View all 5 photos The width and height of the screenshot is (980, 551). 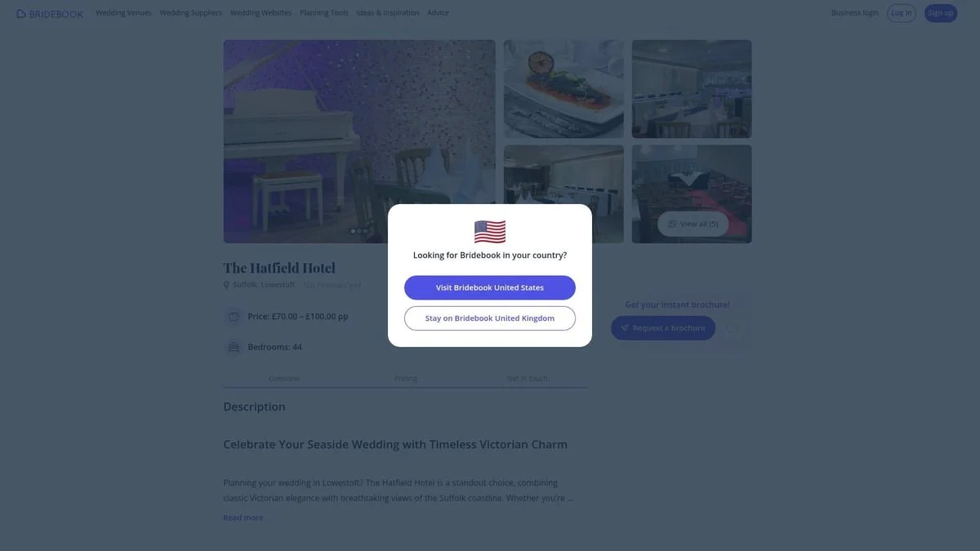[693, 224]
